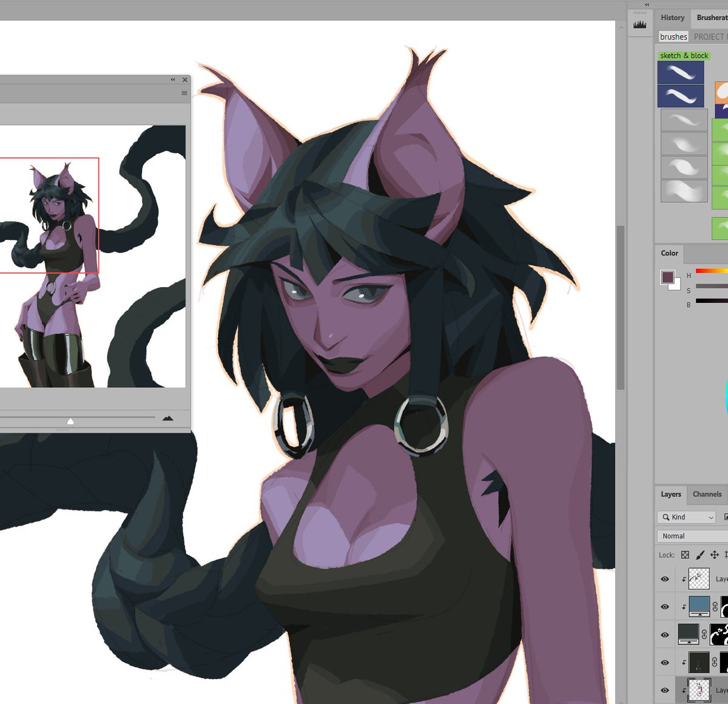Hide the selected bottom layer
Viewport: 728px width, 704px height.
click(665, 690)
